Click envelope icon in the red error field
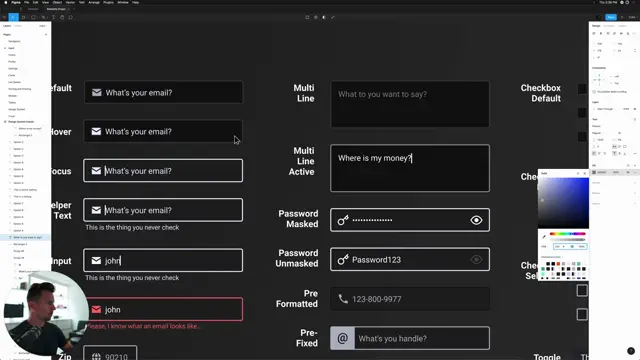The height and width of the screenshot is (360, 640). (x=96, y=309)
